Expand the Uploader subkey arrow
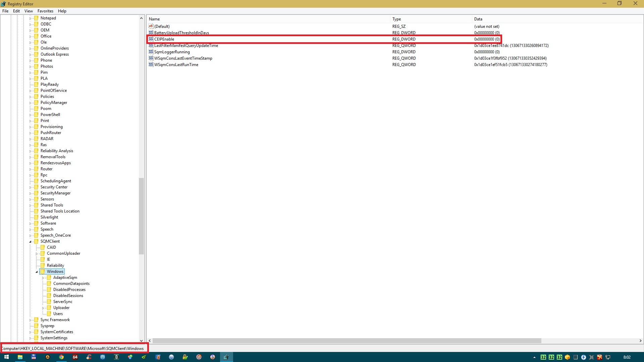Viewport: 644px width, 362px height. (43, 308)
